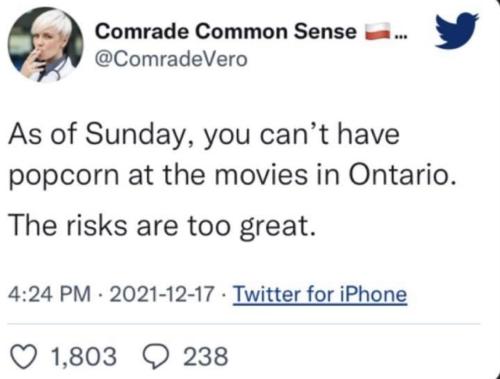500x379 pixels.
Task: Open the Comrade Common Sense display name
Action: [226, 32]
